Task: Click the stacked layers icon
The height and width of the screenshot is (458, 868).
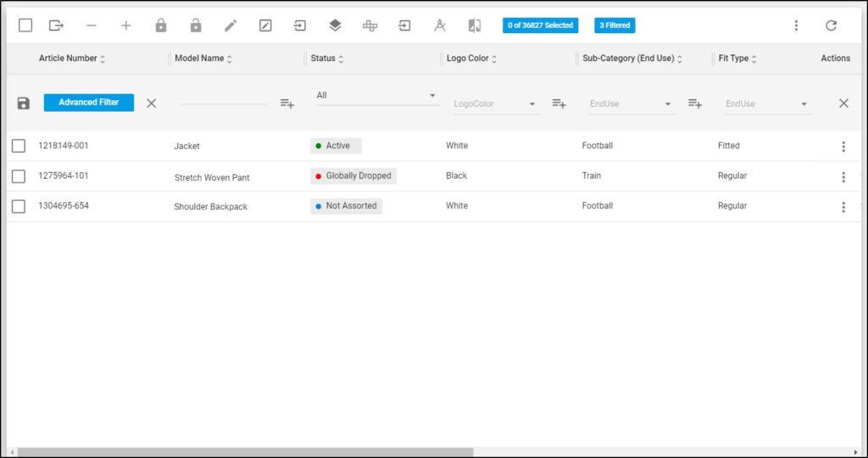Action: coord(335,25)
